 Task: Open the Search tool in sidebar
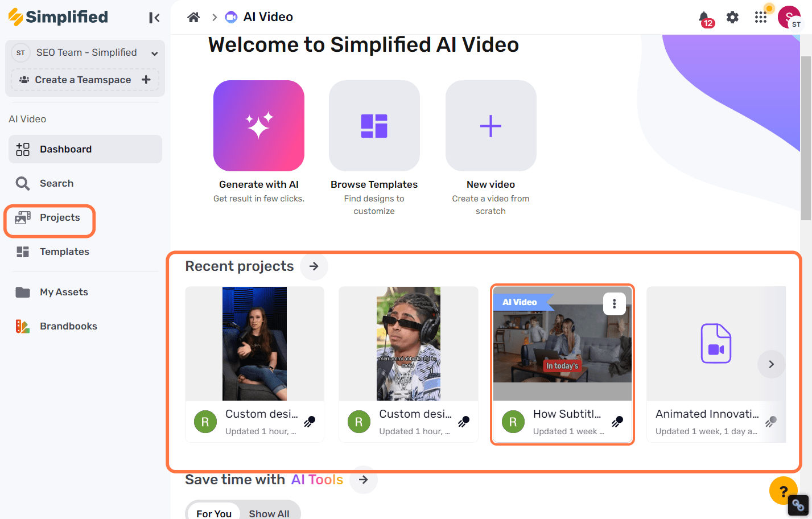(x=57, y=183)
